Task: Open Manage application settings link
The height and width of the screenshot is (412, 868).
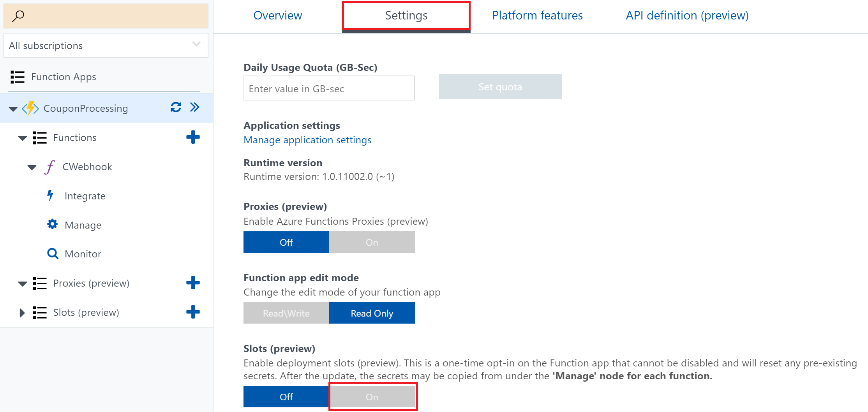Action: click(x=307, y=140)
